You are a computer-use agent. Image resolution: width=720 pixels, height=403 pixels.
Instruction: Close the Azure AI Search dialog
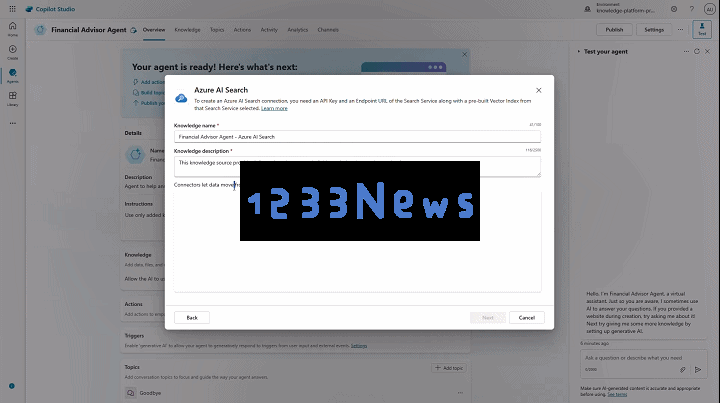pyautogui.click(x=539, y=90)
